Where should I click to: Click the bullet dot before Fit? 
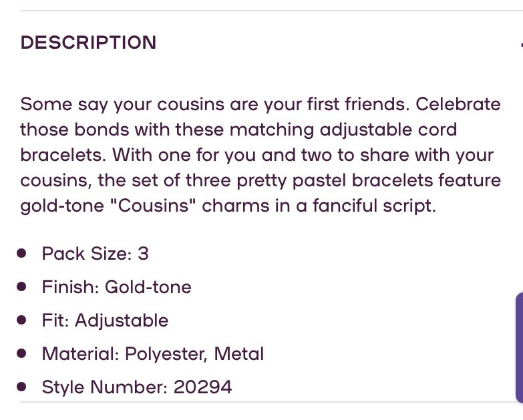(x=22, y=321)
